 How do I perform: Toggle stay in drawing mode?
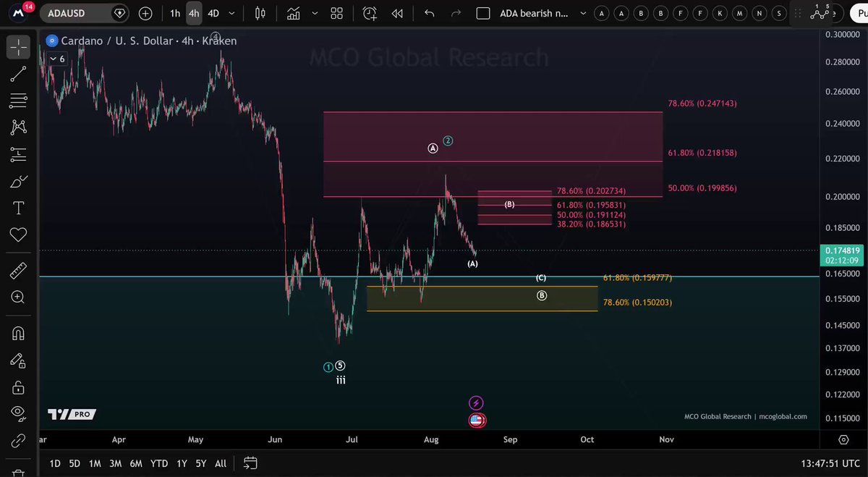pyautogui.click(x=18, y=360)
